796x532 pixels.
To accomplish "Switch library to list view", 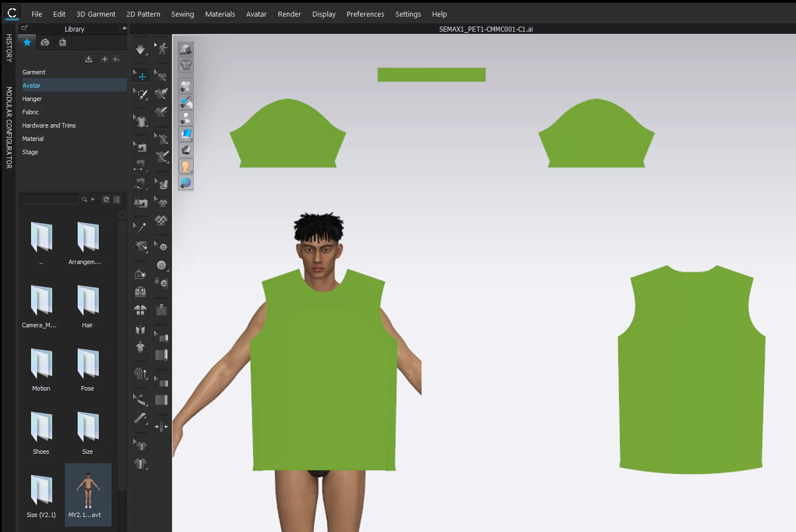I will (116, 200).
